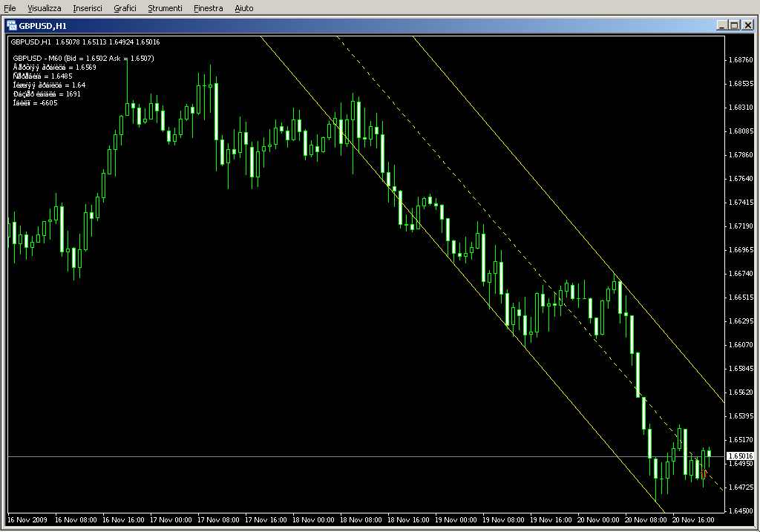Click the 18 Nov 00:00 time label

313,520
